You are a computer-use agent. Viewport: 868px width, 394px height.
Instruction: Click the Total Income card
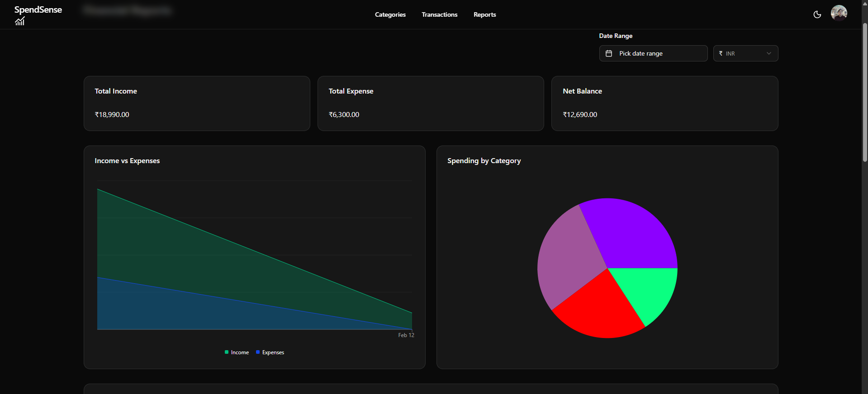click(197, 103)
